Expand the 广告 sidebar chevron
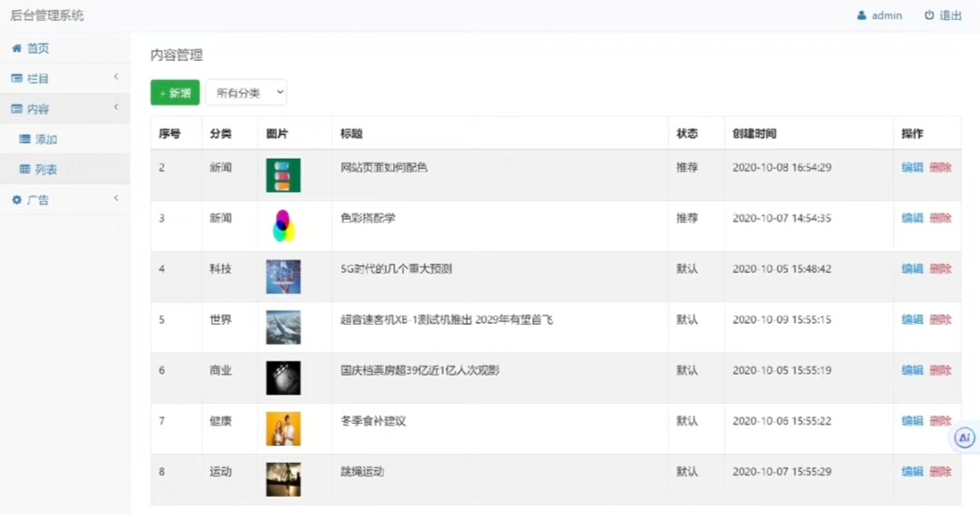 116,198
